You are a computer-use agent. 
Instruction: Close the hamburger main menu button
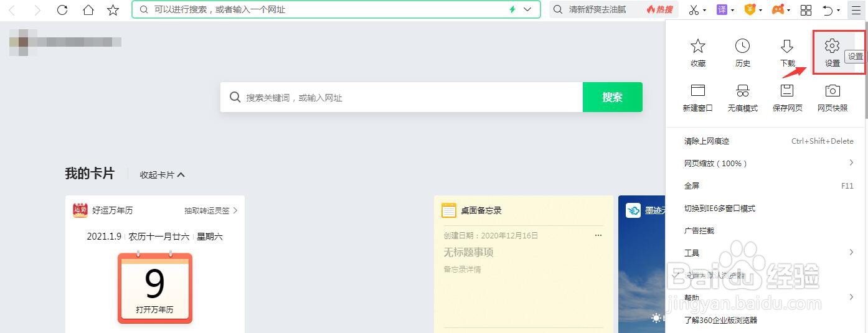pos(855,10)
